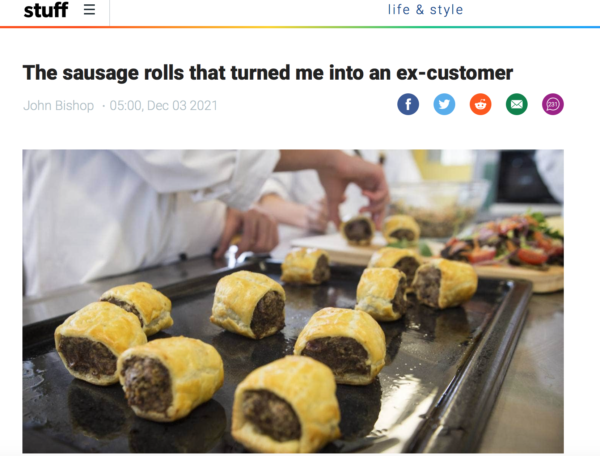Open the 231 comments bubble
This screenshot has width=600, height=456.
pos(553,104)
